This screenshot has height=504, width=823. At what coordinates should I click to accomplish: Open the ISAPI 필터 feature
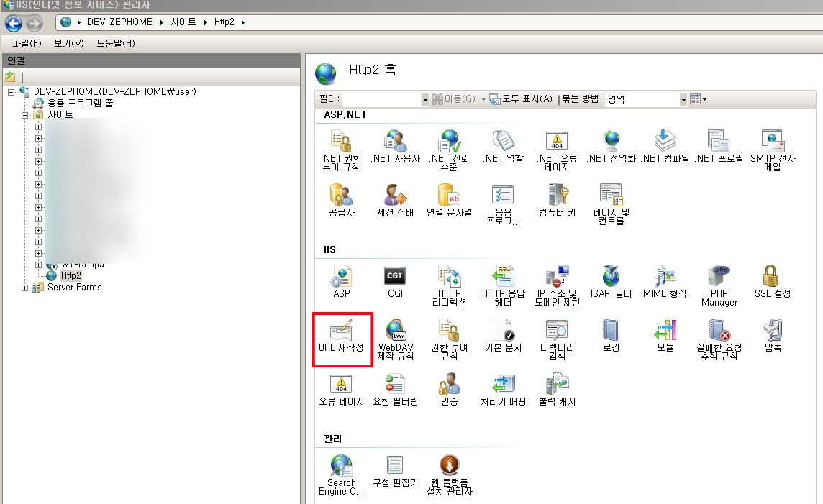click(x=611, y=282)
